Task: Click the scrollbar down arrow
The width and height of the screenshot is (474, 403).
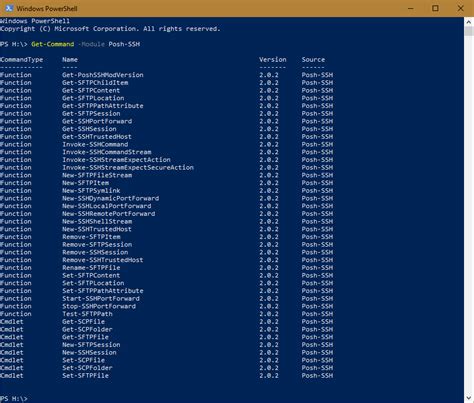Action: click(469, 398)
